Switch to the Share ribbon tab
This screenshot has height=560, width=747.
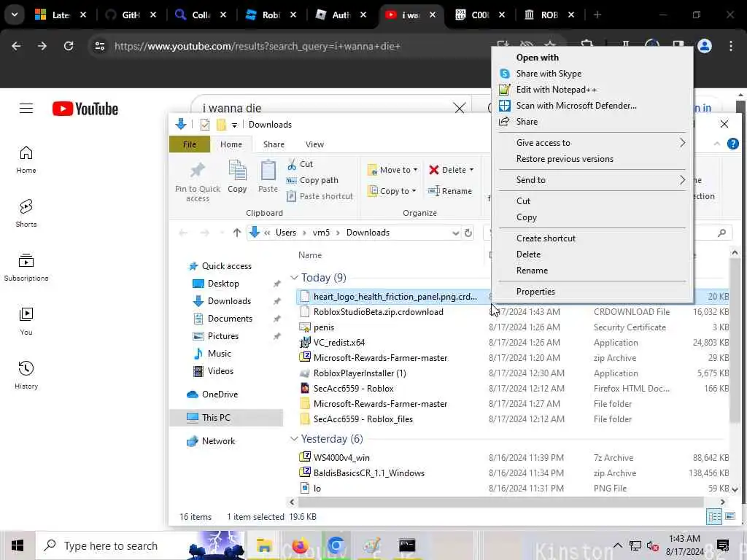[274, 144]
